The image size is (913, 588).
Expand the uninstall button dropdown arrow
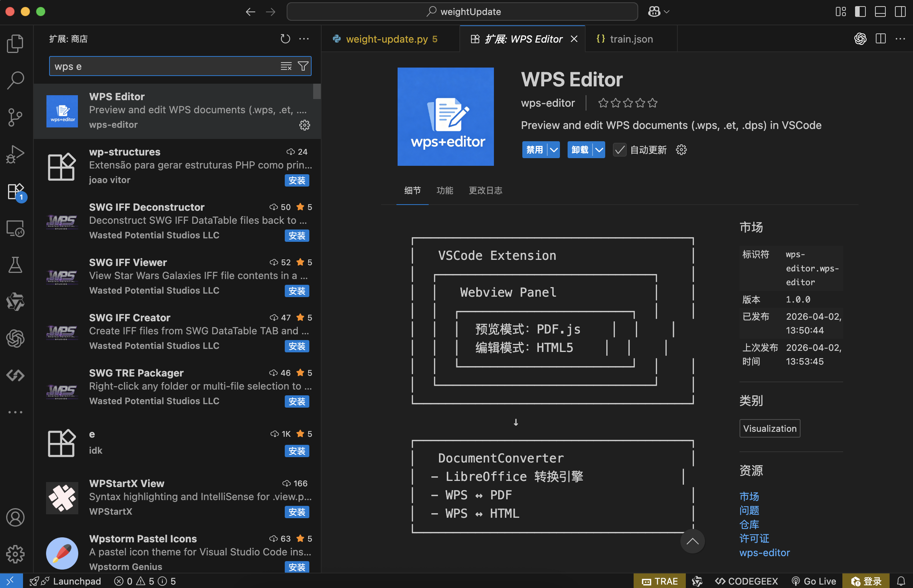599,150
